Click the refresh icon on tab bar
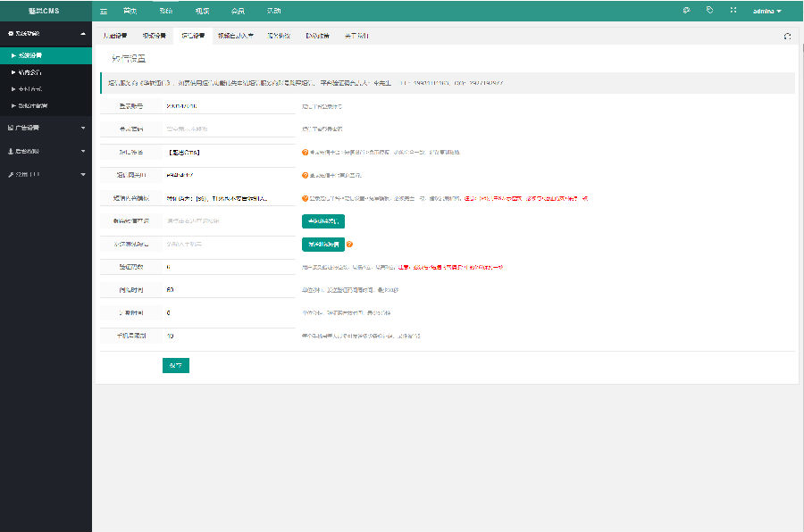This screenshot has height=532, width=804. pyautogui.click(x=787, y=37)
